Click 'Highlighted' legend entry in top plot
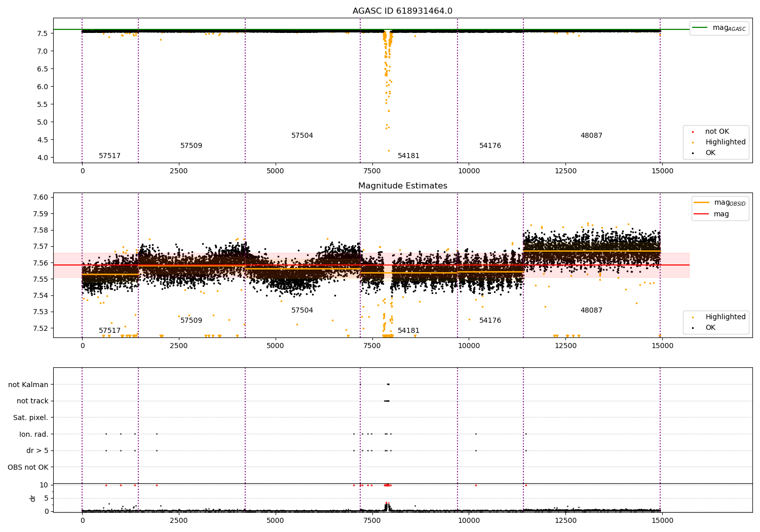 726,142
